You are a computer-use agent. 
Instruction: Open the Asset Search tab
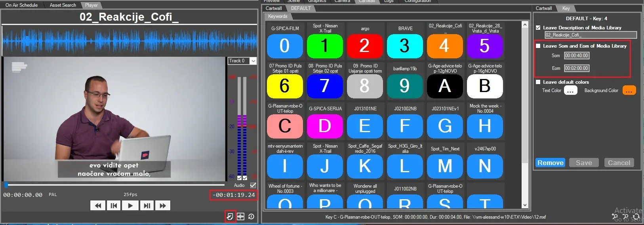63,5
